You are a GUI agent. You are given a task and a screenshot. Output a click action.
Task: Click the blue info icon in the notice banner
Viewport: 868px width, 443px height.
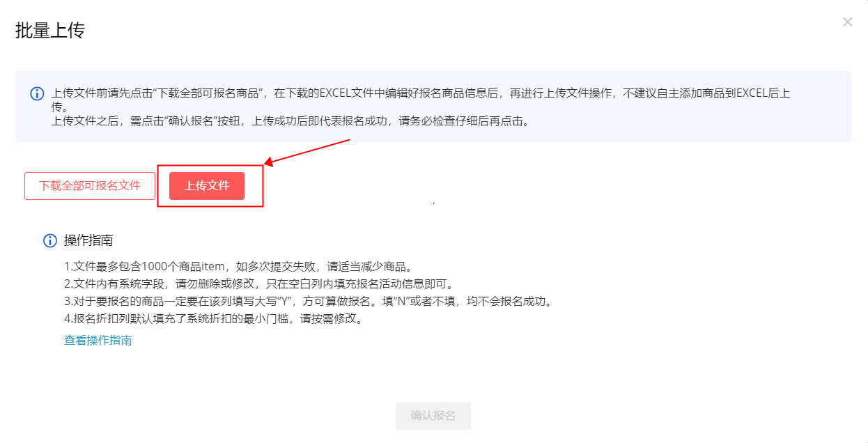coord(37,93)
